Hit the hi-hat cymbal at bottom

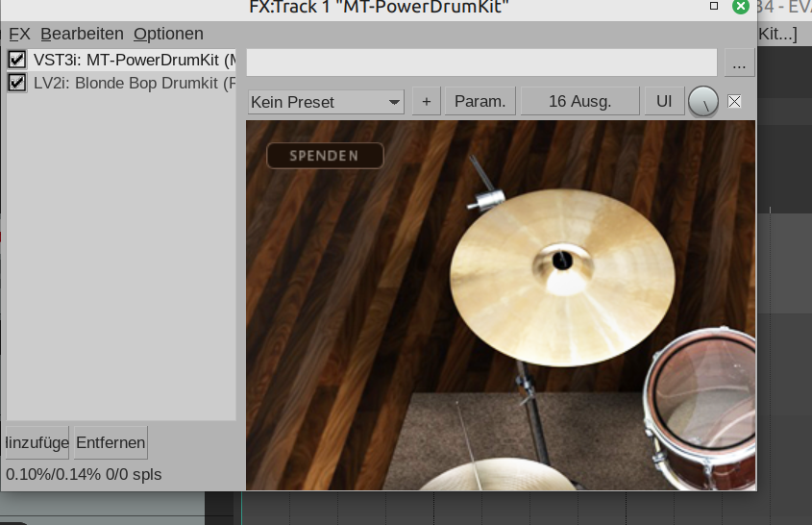point(498,474)
